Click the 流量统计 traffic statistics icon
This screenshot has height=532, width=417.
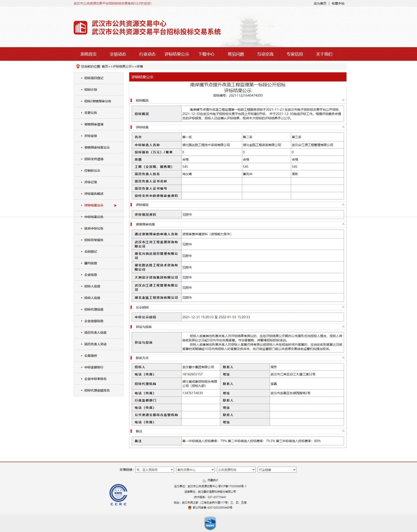[x=204, y=481]
